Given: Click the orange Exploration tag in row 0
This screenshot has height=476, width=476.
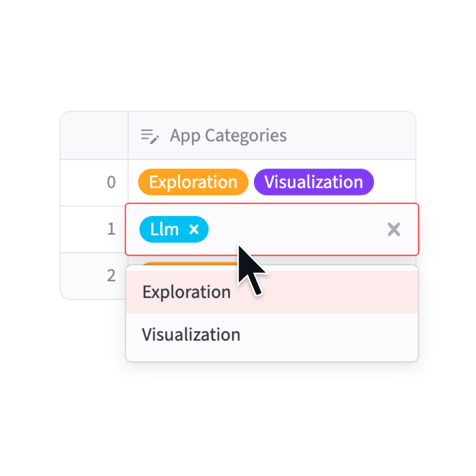Looking at the screenshot, I should coord(193,182).
